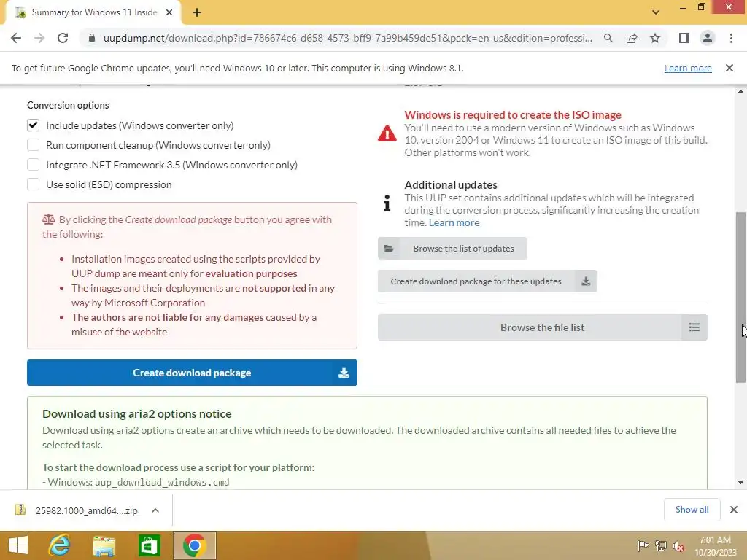Open Learn more link under Additional updates
The height and width of the screenshot is (560, 747).
point(454,222)
